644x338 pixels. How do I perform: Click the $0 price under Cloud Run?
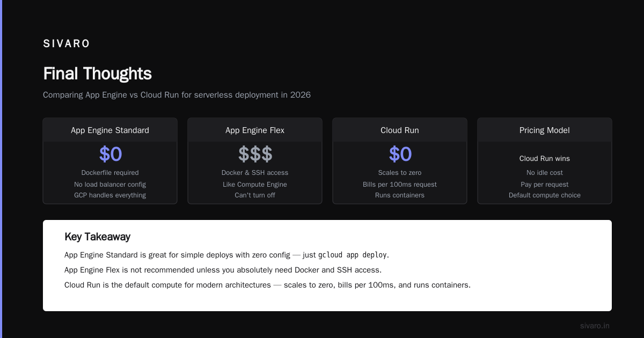[400, 155]
